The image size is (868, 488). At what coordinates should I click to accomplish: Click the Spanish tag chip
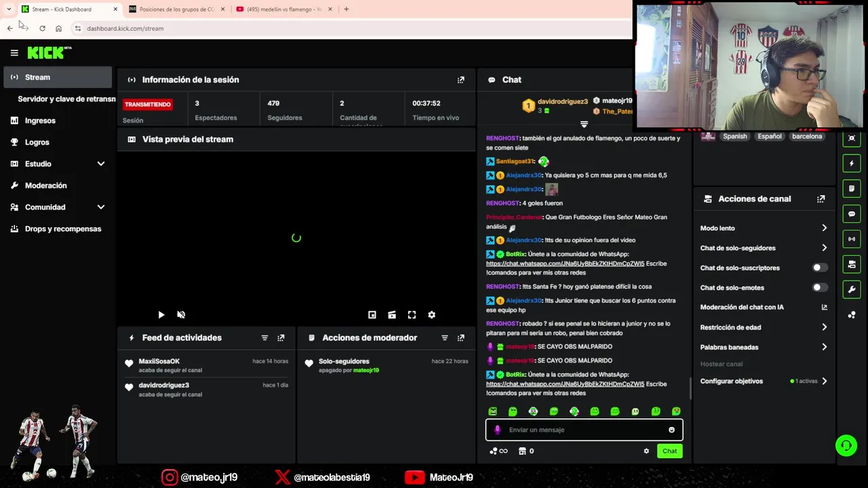tap(734, 136)
